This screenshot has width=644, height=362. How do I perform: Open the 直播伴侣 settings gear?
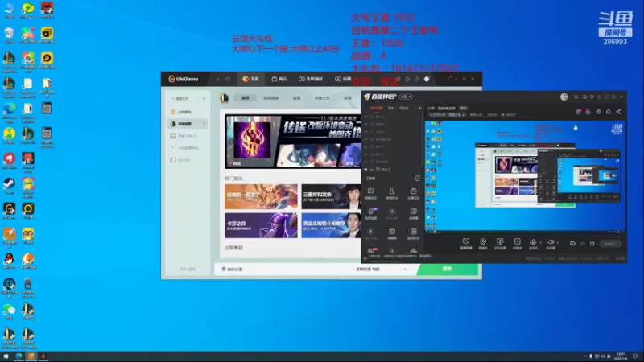click(x=592, y=244)
